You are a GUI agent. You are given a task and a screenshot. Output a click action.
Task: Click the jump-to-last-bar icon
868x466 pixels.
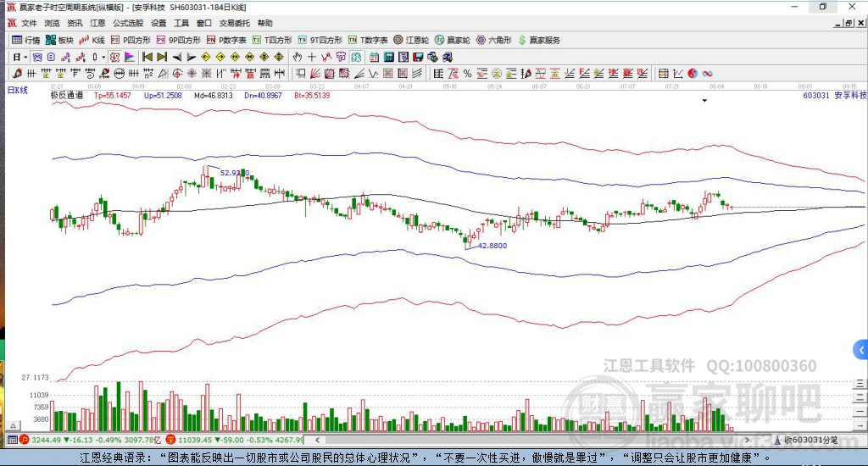pyautogui.click(x=162, y=57)
